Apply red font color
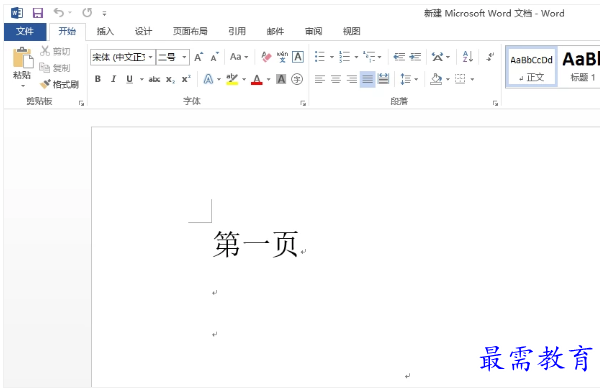 257,79
